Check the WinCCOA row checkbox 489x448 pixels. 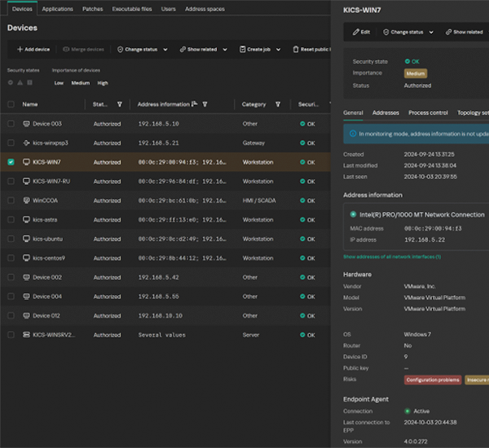pos(11,200)
